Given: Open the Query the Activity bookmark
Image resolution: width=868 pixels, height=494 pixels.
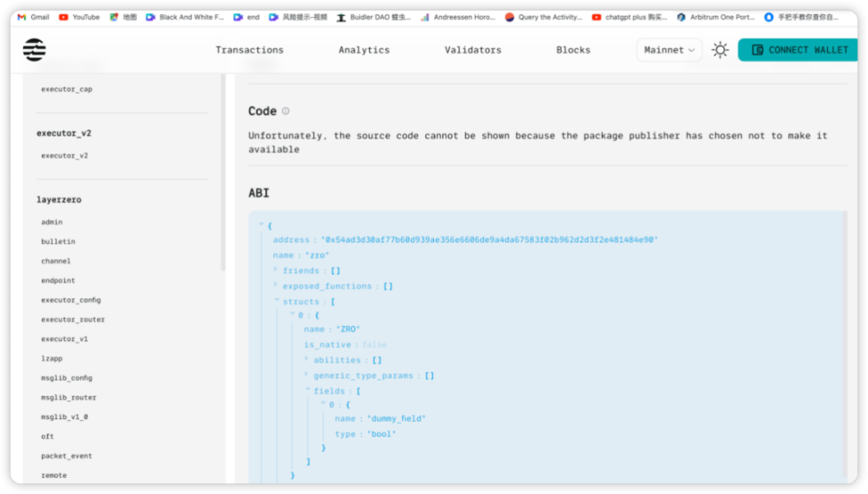Looking at the screenshot, I should coord(544,17).
